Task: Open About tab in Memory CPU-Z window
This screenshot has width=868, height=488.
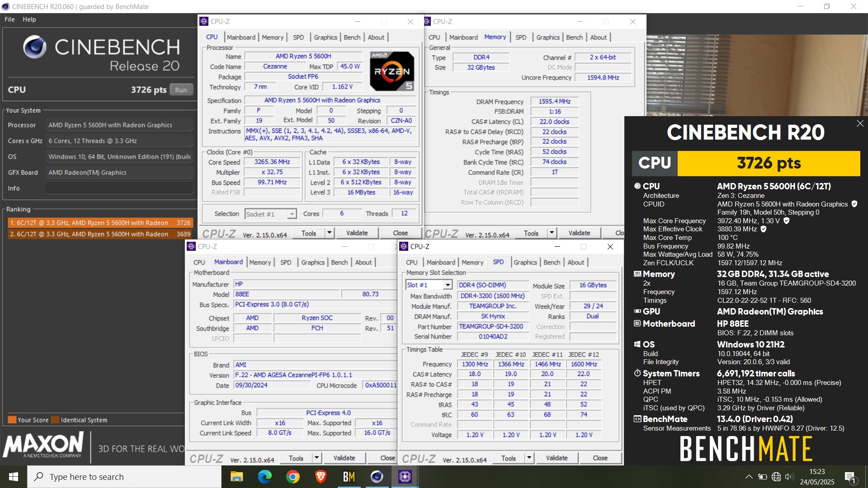Action: pyautogui.click(x=599, y=38)
